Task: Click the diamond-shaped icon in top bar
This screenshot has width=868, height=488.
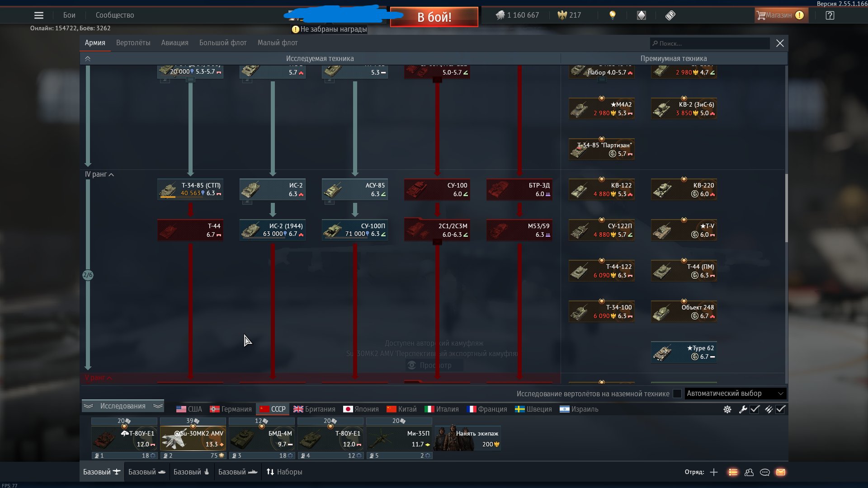Action: [x=642, y=15]
